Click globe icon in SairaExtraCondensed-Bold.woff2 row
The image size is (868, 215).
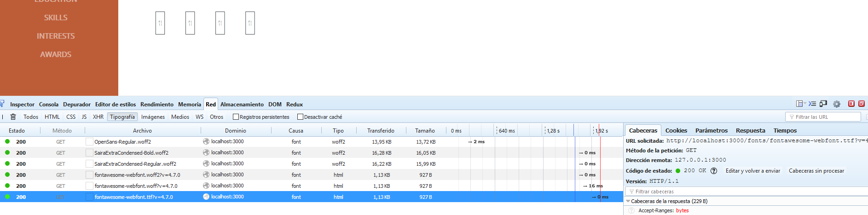(x=206, y=152)
